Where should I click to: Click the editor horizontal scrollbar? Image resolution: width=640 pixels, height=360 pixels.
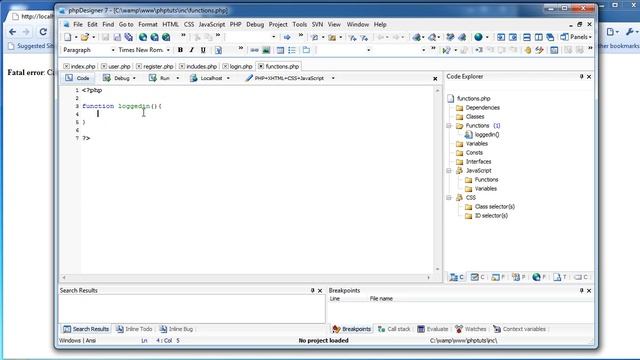click(246, 278)
